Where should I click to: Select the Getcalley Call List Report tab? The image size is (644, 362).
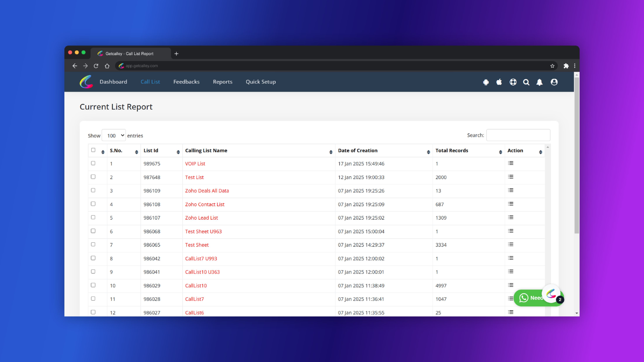(131, 53)
